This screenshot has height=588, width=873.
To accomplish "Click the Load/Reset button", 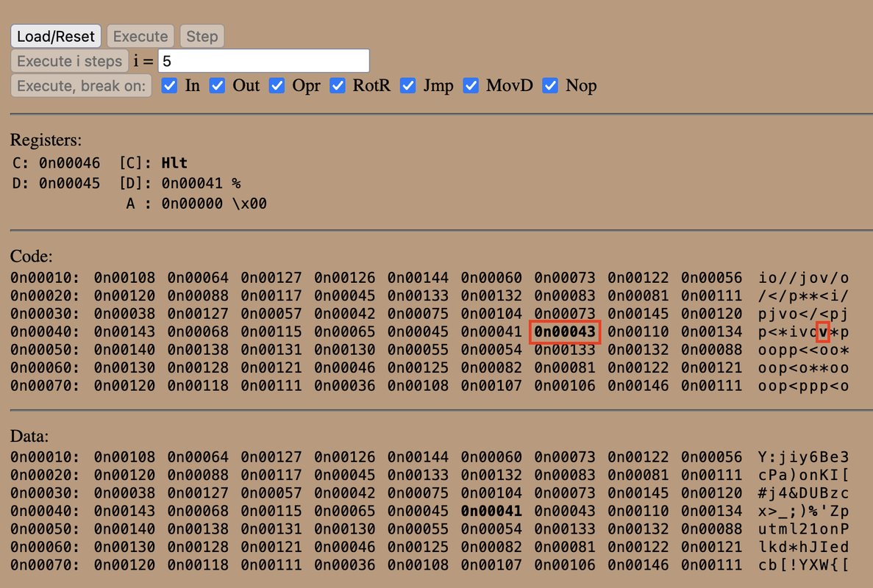I will tap(56, 36).
